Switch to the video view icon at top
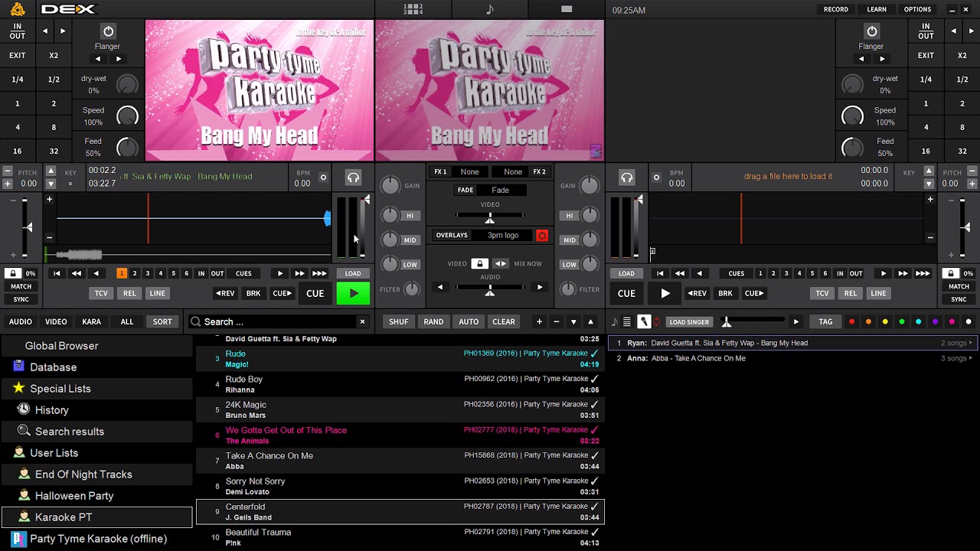 (x=567, y=9)
